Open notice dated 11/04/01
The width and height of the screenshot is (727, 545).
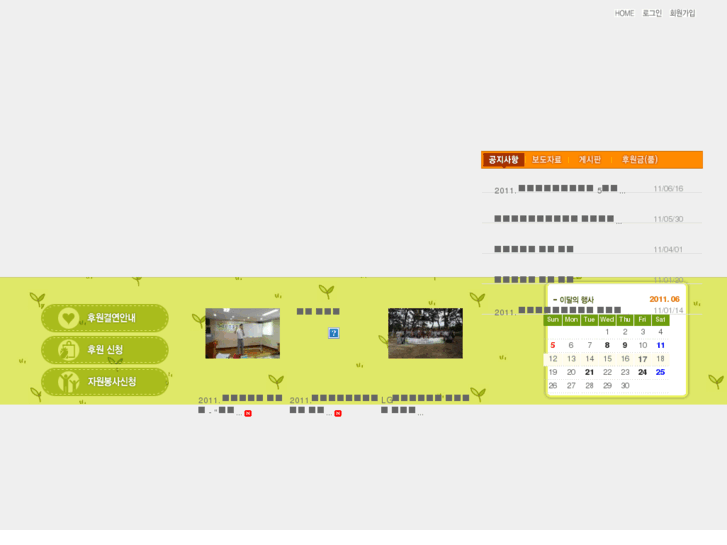pos(534,249)
